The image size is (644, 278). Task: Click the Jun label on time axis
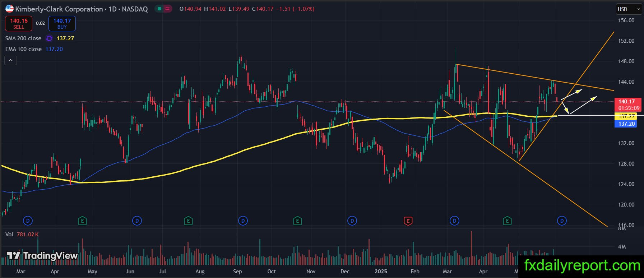coord(130,272)
